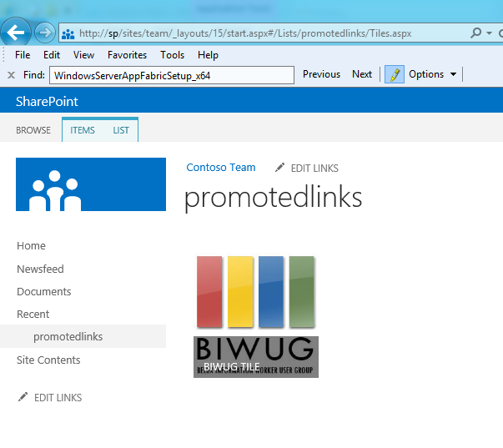Open the BIWUG TILE promoted link
503x448 pixels.
[256, 315]
